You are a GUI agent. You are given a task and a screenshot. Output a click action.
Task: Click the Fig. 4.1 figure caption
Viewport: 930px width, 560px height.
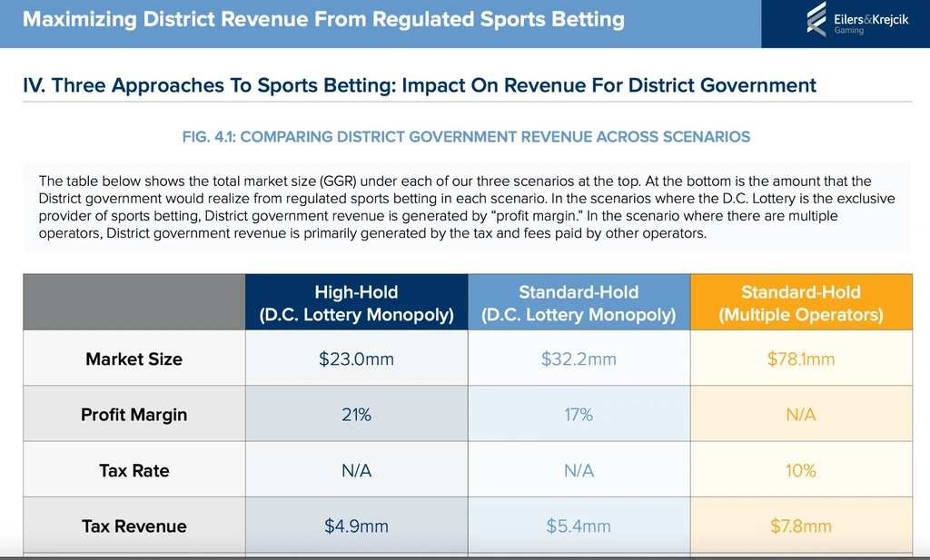[466, 137]
